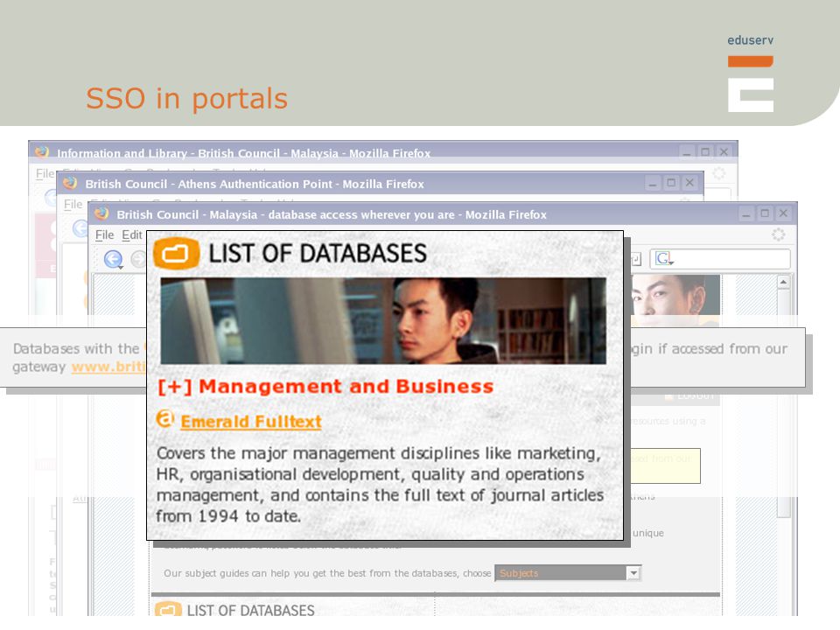
Task: Click the Back arrow in Athens Authentication window
Action: click(80, 228)
